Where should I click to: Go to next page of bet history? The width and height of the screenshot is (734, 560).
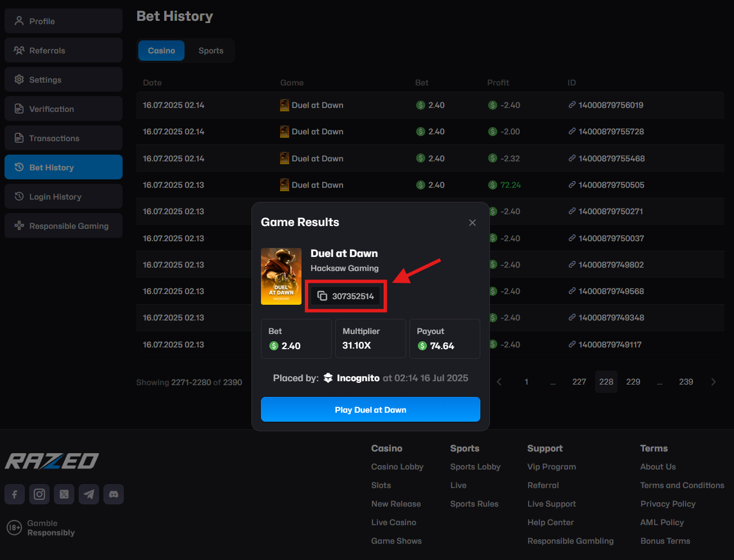click(713, 382)
